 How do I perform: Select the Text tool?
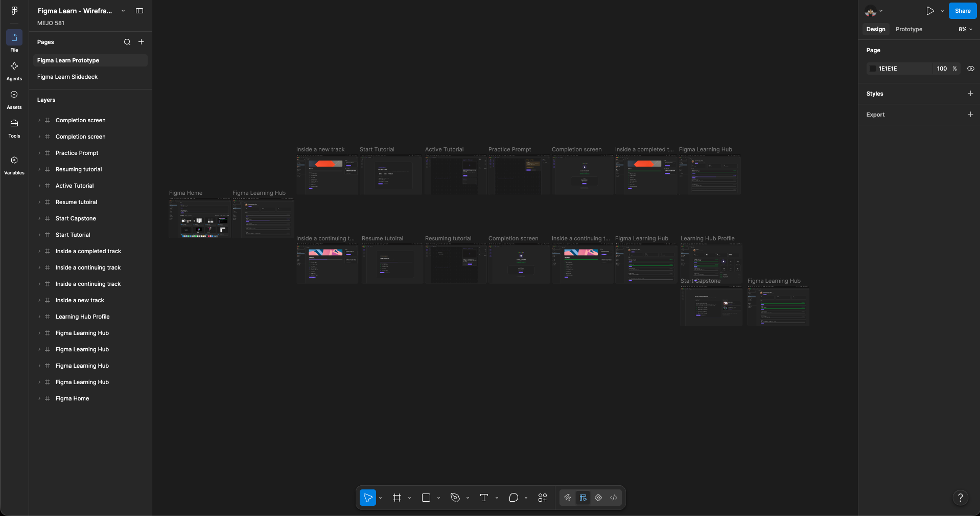(484, 498)
